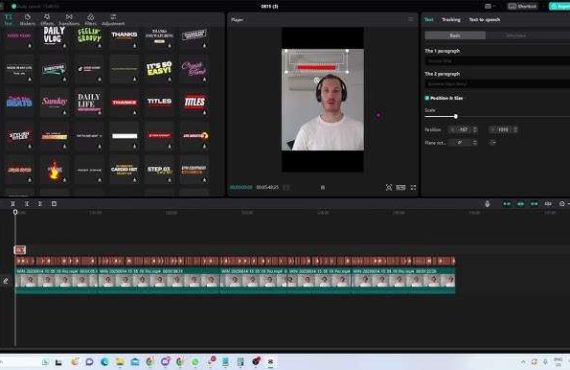This screenshot has height=370, width=570.
Task: Select the red-box TITLES text template
Action: (194, 102)
